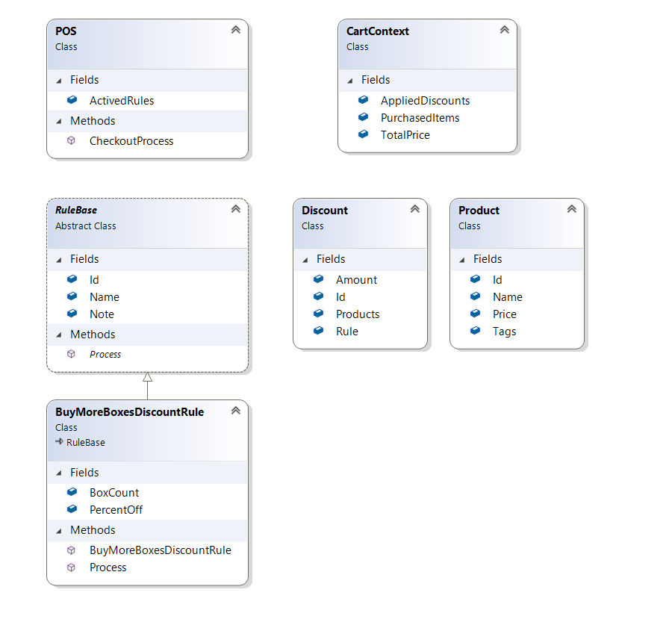Click the field icon beside Product Tags

(475, 331)
